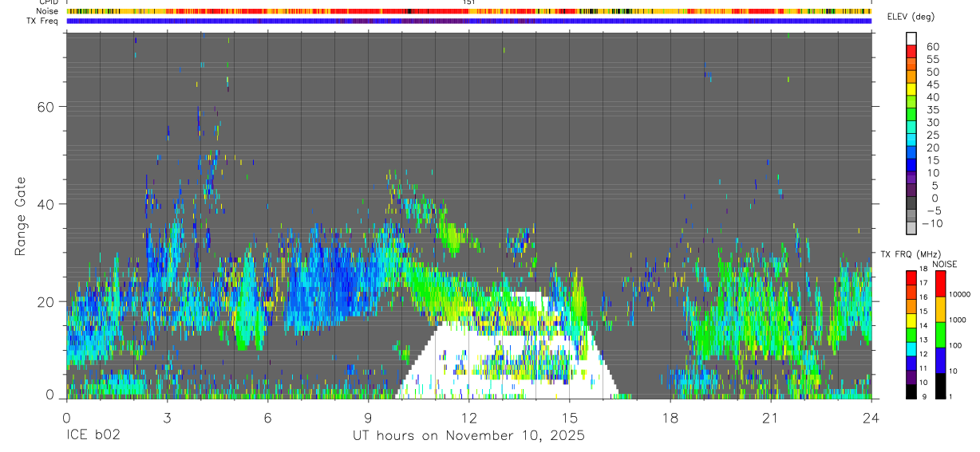
Task: Click the "-10" value in the ELEV legend
Action: (931, 223)
